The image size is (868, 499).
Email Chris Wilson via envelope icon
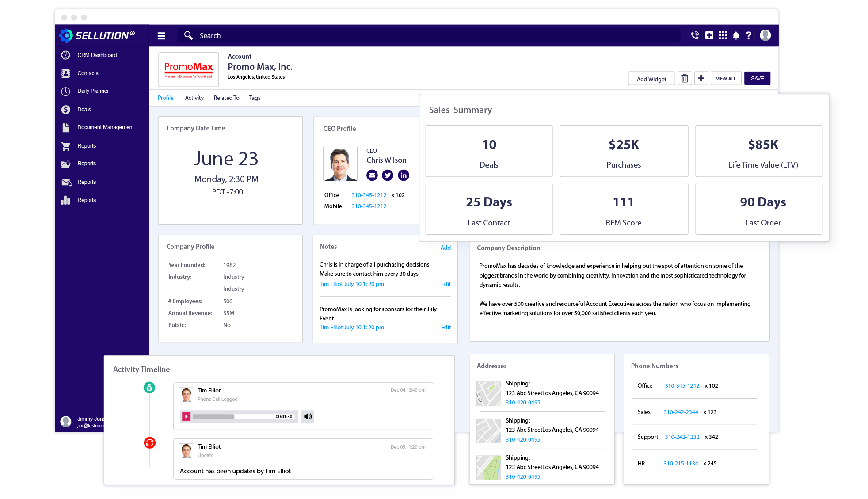(372, 175)
